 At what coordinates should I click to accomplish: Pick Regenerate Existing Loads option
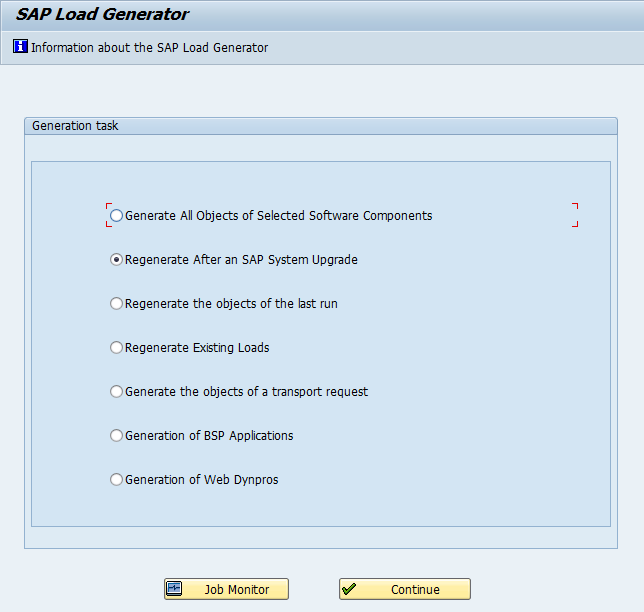[x=116, y=347]
